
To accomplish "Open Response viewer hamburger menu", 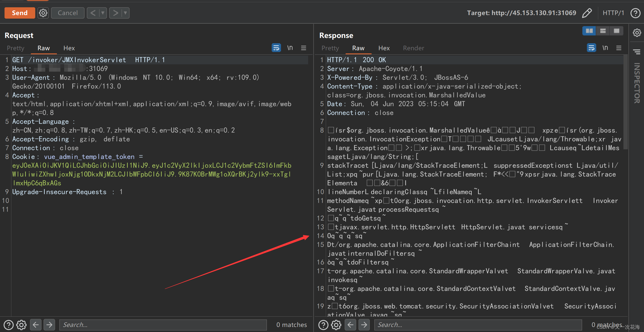I will pos(619,48).
